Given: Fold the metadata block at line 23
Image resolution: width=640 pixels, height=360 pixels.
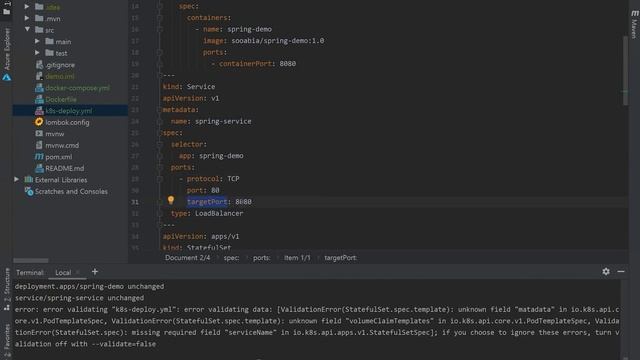Looking at the screenshot, I should [x=160, y=110].
